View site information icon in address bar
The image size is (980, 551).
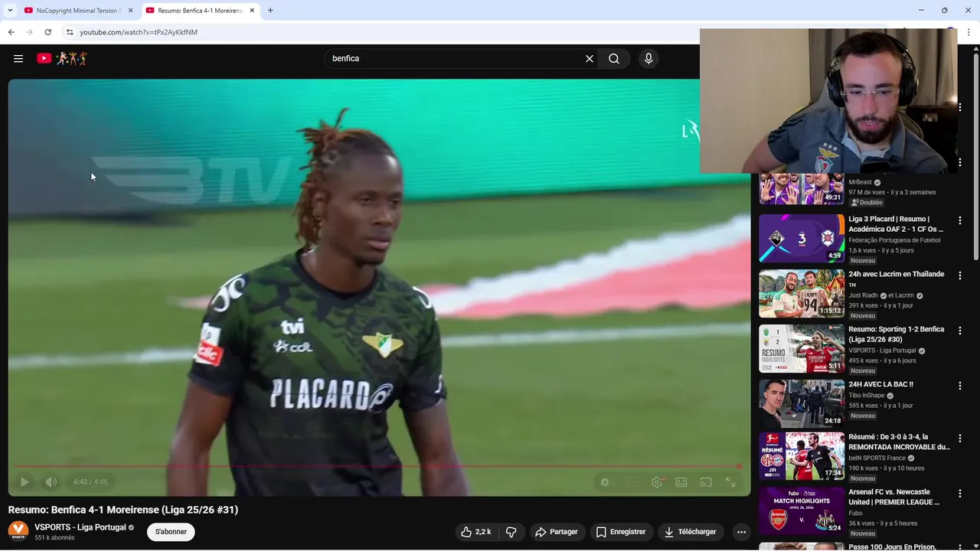[x=70, y=32]
